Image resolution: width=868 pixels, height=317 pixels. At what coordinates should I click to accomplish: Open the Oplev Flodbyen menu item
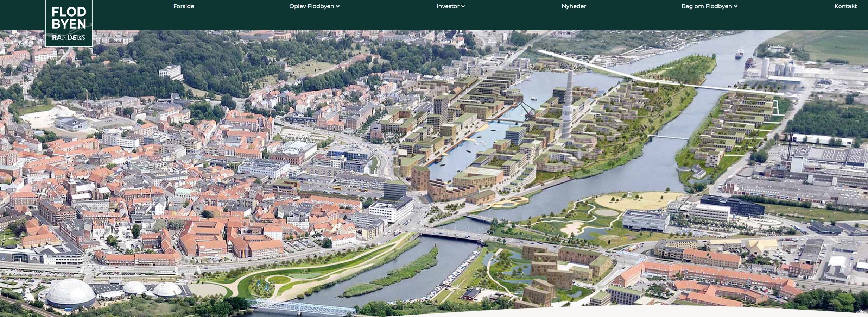point(311,6)
